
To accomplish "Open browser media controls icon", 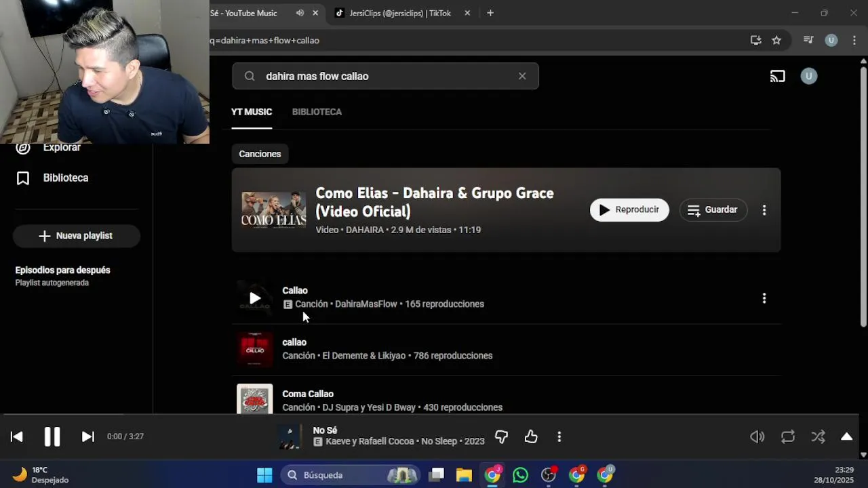I will point(808,41).
